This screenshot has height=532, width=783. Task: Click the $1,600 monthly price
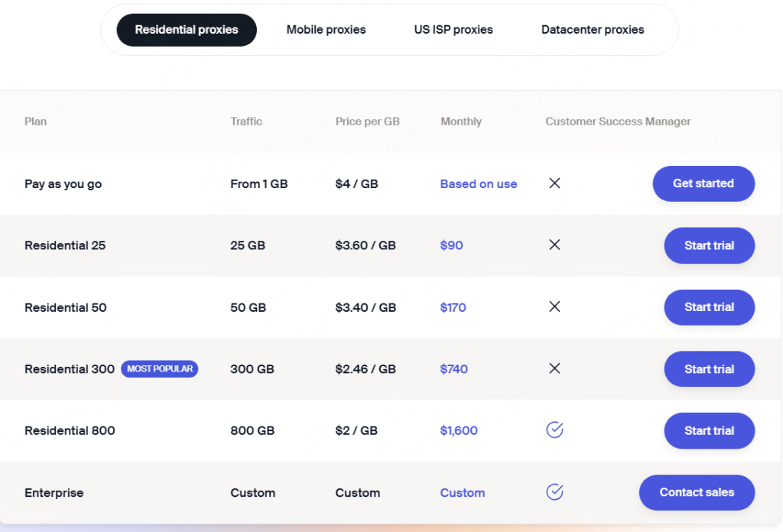click(459, 431)
